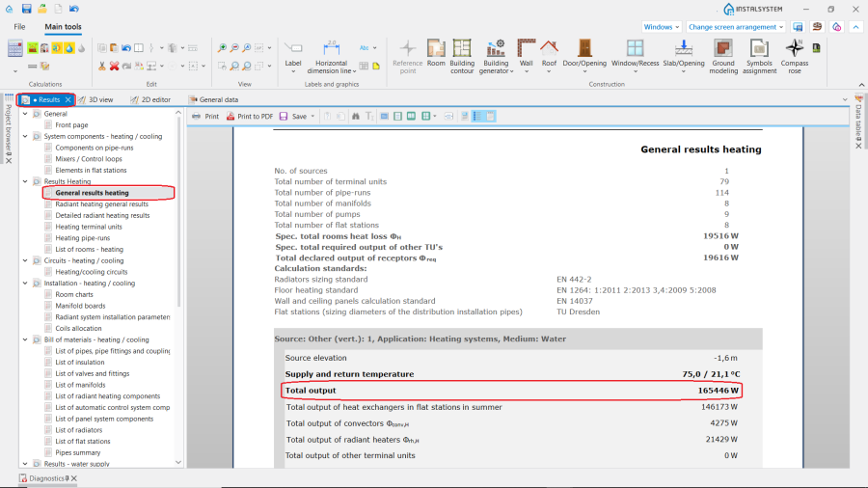
Task: Click the Room tool in Construction
Action: pyautogui.click(x=436, y=54)
